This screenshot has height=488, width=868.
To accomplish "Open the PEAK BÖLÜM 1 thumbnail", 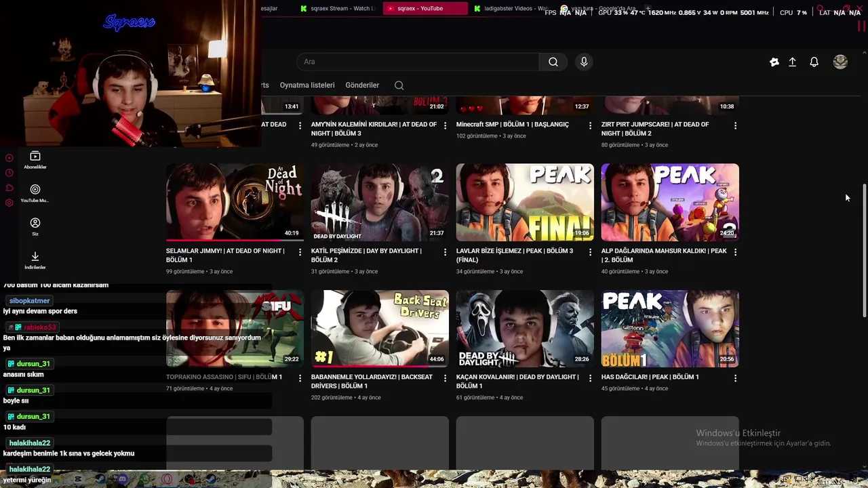I will pyautogui.click(x=670, y=329).
